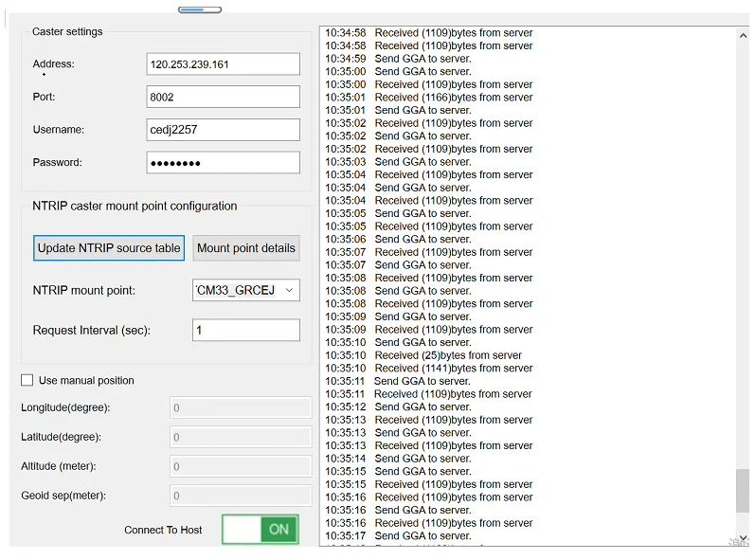Click the log scrollbar up arrow
The width and height of the screenshot is (755, 560).
click(x=742, y=34)
